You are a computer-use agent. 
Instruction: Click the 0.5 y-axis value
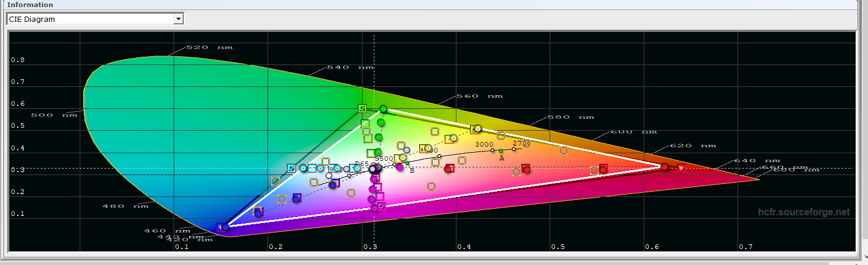click(18, 126)
